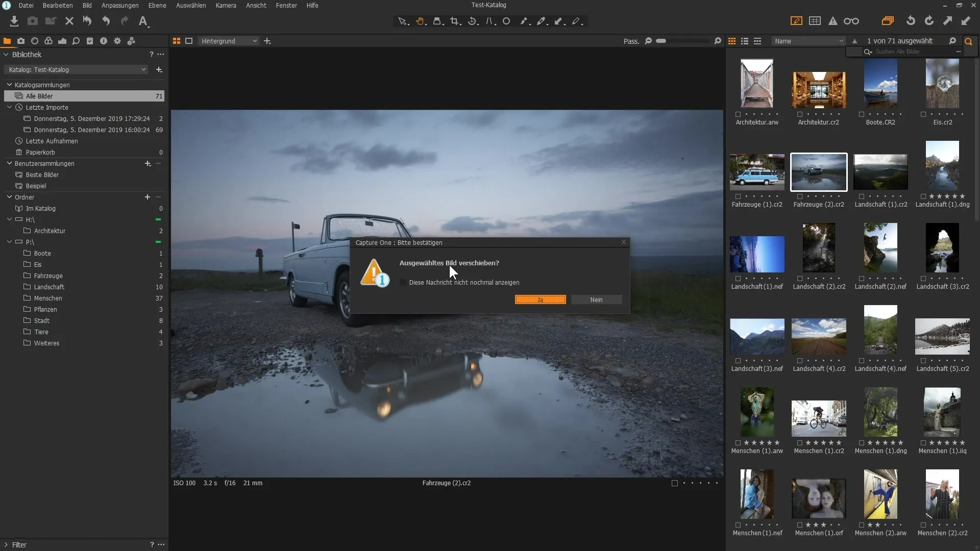The width and height of the screenshot is (980, 551).
Task: Tick color tag box in viewer footer
Action: coord(675,483)
